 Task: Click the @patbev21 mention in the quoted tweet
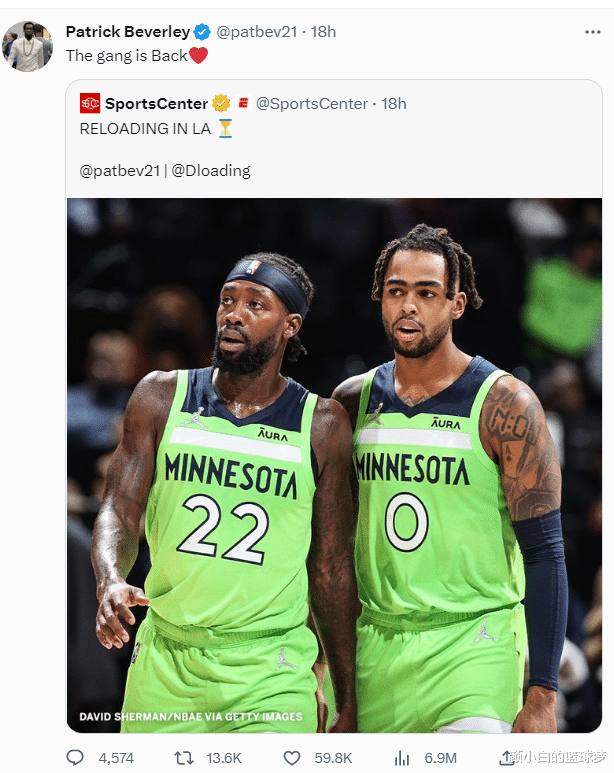[120, 171]
